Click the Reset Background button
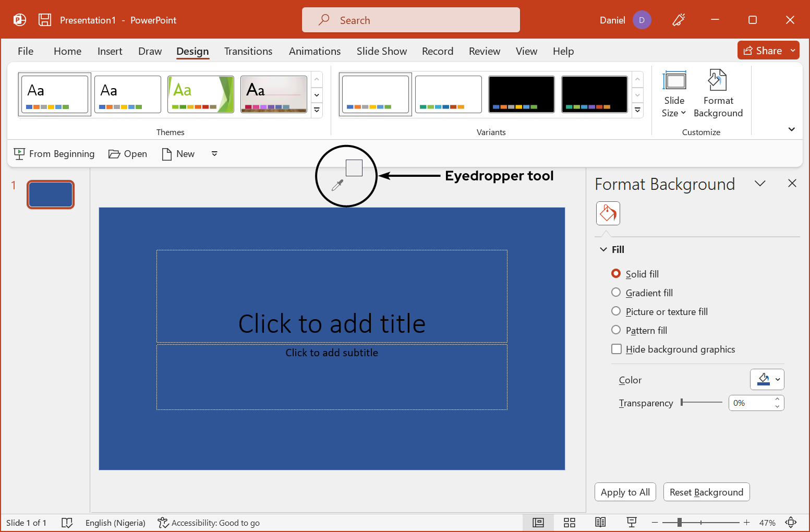The height and width of the screenshot is (532, 810). [706, 492]
